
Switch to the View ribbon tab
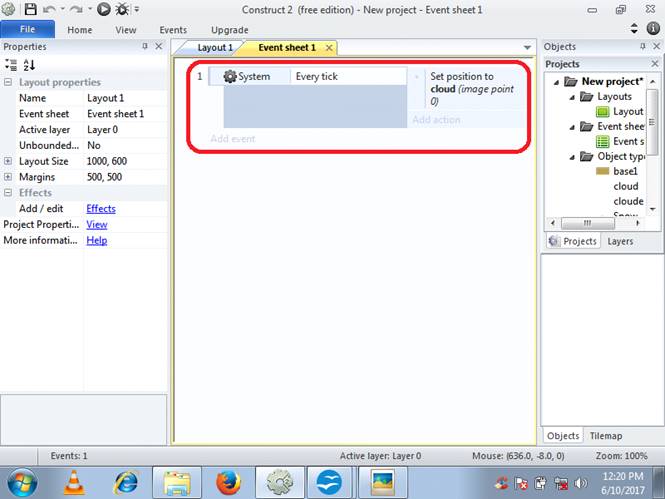pos(126,30)
